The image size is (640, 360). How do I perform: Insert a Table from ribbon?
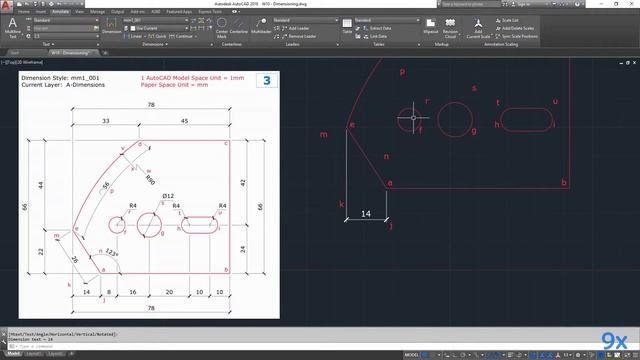(347, 26)
